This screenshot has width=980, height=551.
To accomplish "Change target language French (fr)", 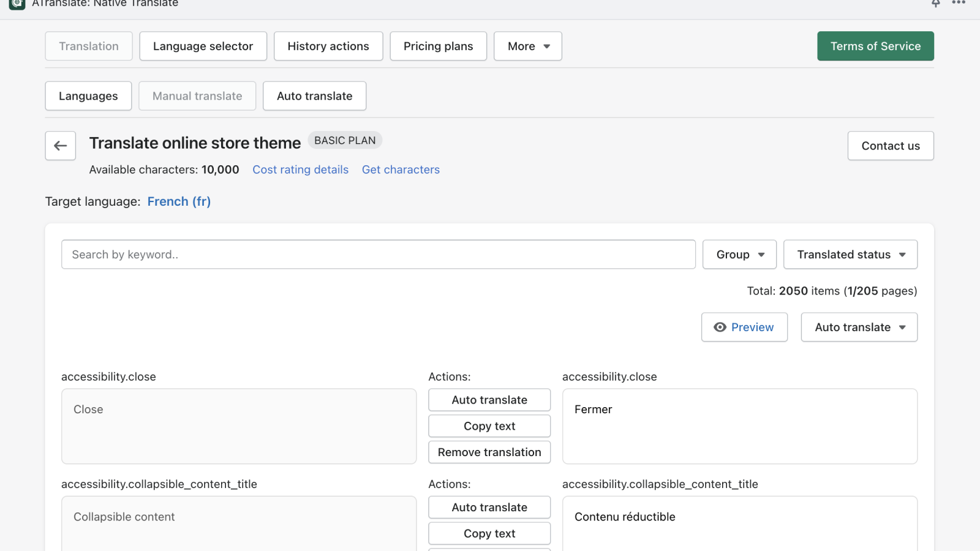I will click(x=179, y=201).
